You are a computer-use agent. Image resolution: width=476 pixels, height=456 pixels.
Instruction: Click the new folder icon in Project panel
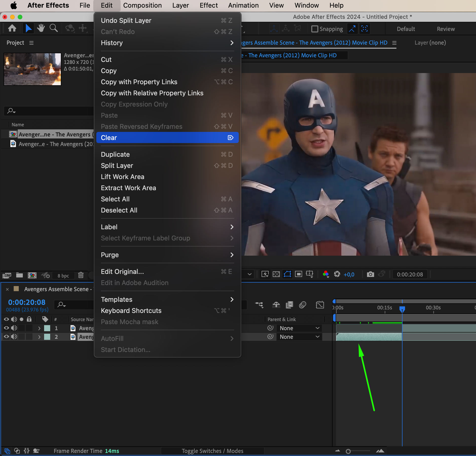click(x=20, y=275)
